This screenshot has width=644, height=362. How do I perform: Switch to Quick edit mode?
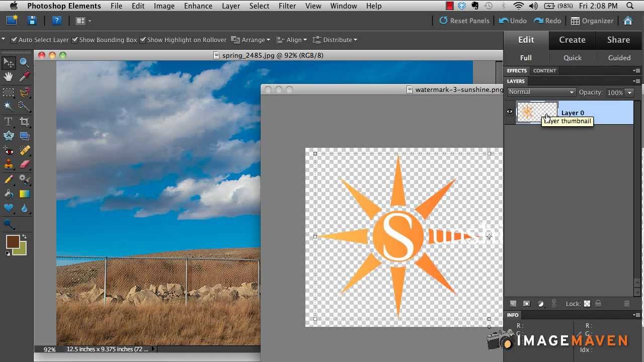pyautogui.click(x=573, y=58)
